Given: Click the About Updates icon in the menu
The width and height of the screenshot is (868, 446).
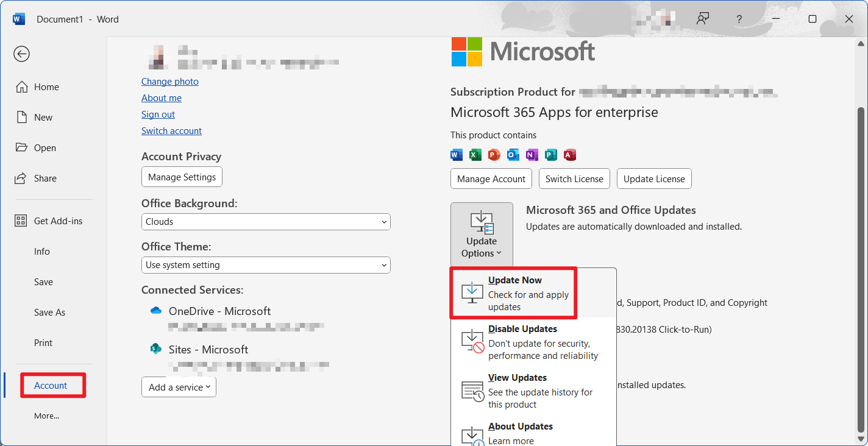Looking at the screenshot, I should (x=472, y=436).
